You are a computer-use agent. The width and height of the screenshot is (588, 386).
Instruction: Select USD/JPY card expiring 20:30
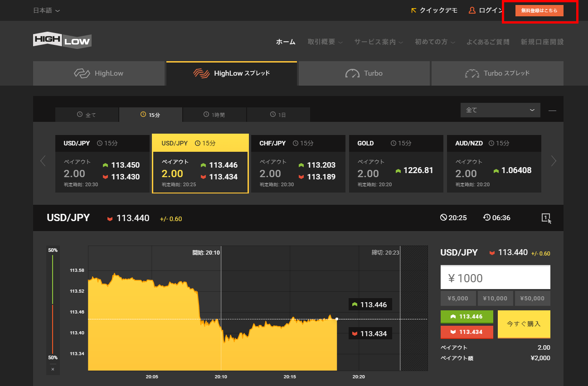(x=102, y=164)
